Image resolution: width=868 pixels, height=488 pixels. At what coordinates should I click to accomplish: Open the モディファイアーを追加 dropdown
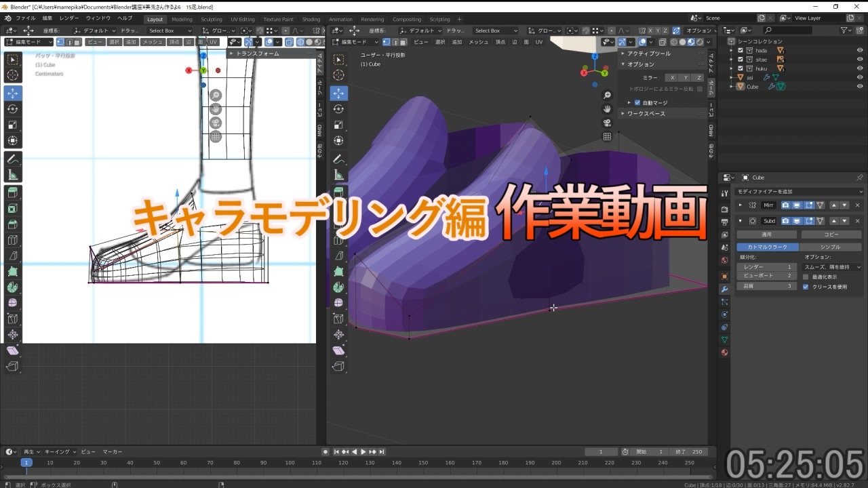798,192
